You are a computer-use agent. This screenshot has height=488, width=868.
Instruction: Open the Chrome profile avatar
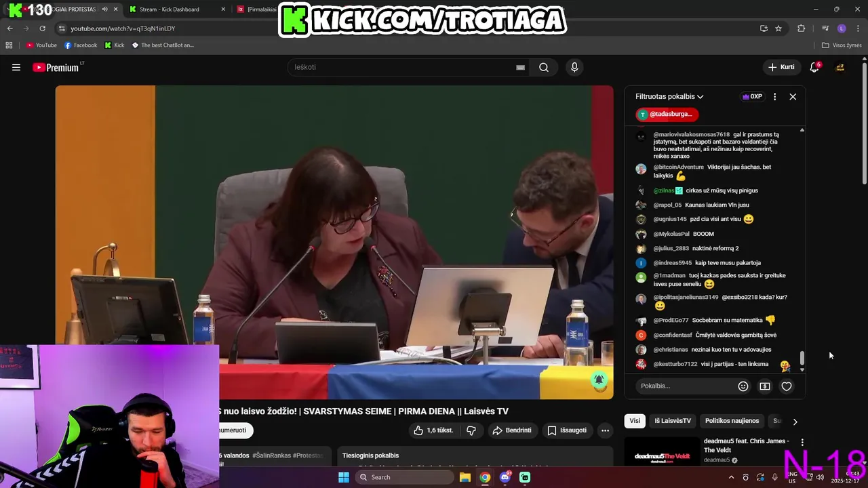(842, 28)
